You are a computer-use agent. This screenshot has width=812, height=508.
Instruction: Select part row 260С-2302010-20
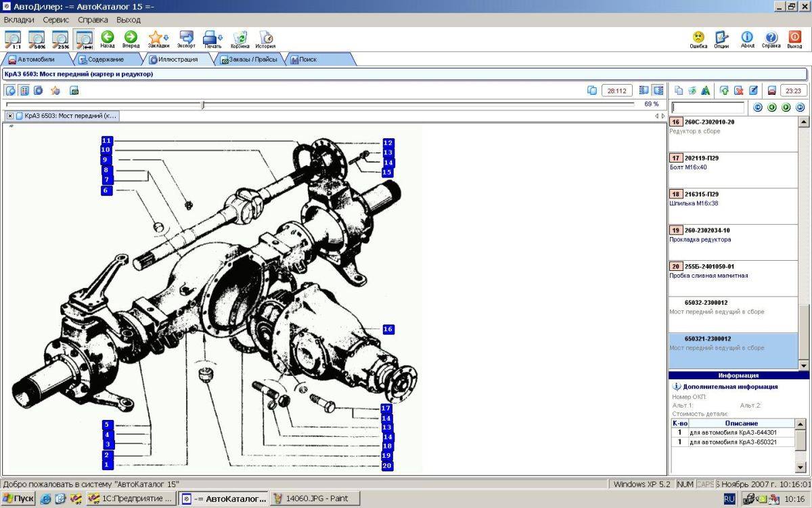point(734,134)
